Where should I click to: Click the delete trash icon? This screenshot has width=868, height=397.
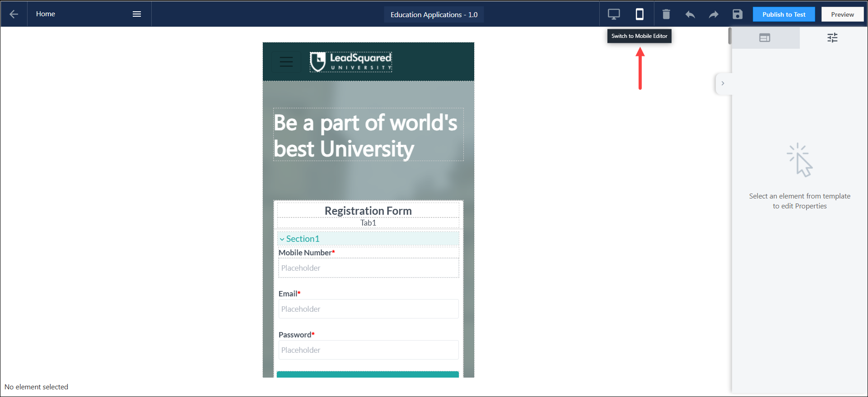click(x=666, y=14)
